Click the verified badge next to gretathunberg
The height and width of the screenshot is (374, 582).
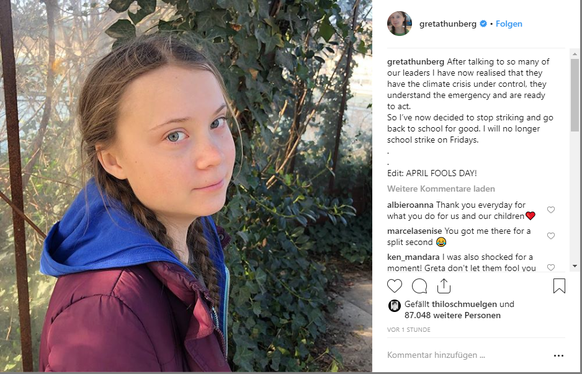tap(483, 24)
